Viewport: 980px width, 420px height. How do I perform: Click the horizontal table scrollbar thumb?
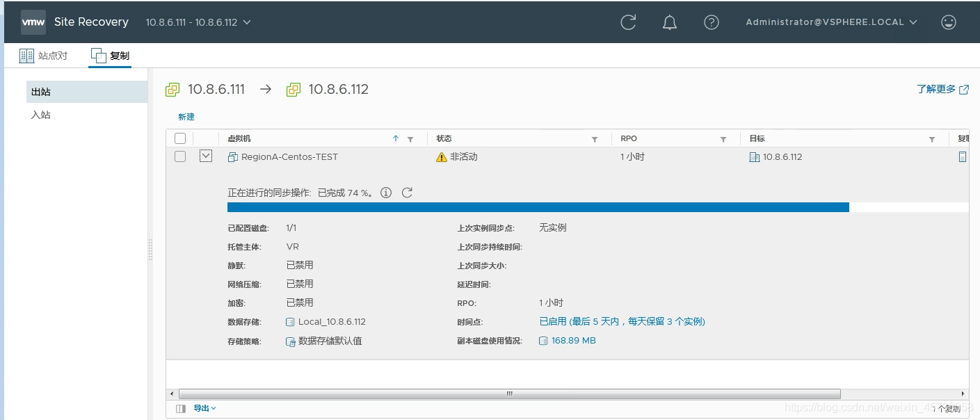pos(509,394)
